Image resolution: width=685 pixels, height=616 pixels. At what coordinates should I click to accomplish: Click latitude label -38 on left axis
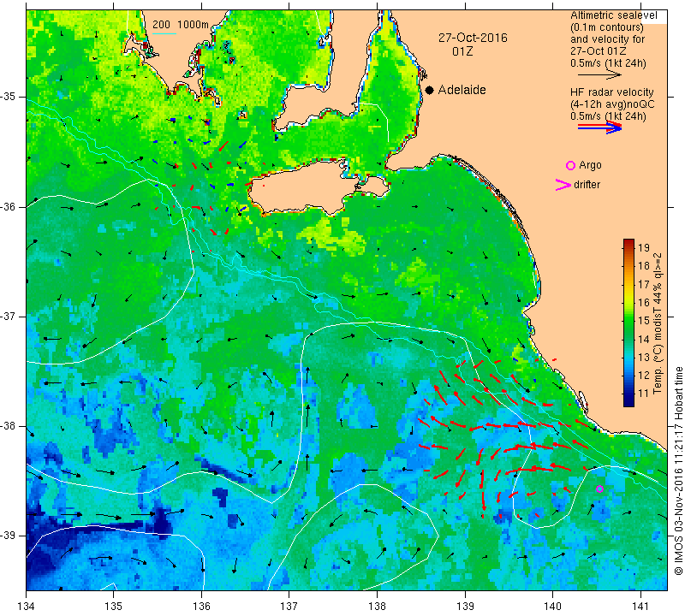[x=9, y=426]
